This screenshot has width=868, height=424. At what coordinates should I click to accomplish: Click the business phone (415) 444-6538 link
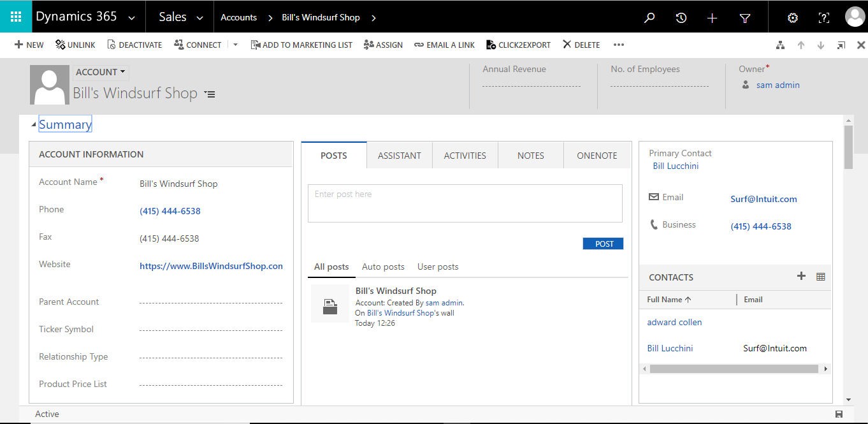pos(761,226)
